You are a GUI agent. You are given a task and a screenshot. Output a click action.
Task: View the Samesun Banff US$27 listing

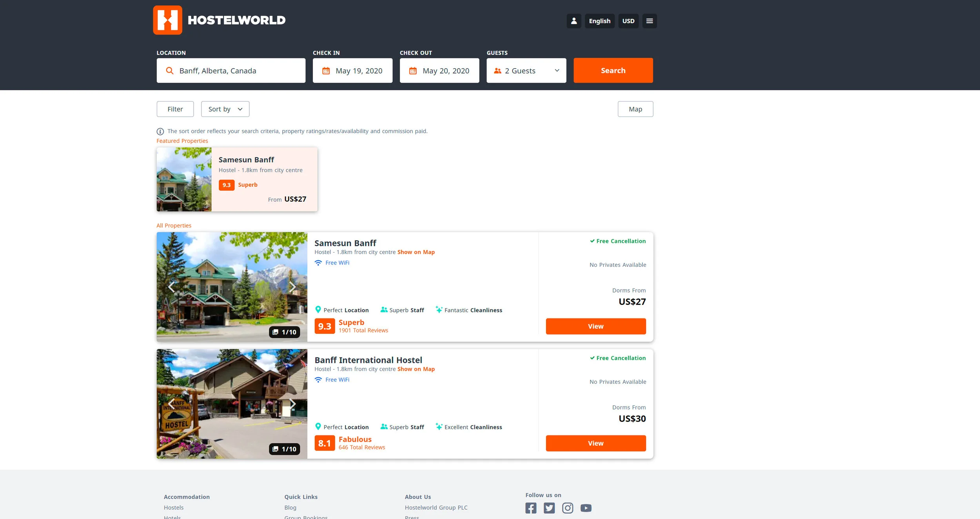[596, 326]
